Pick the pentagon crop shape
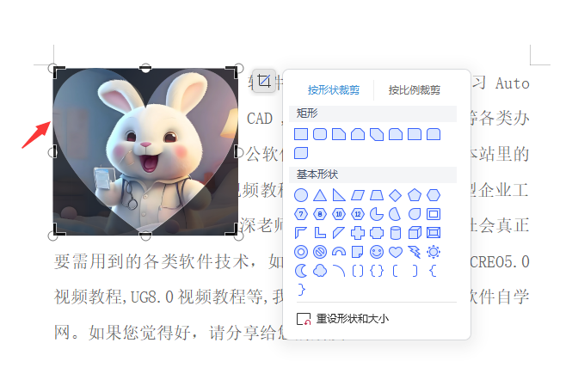 tap(415, 195)
